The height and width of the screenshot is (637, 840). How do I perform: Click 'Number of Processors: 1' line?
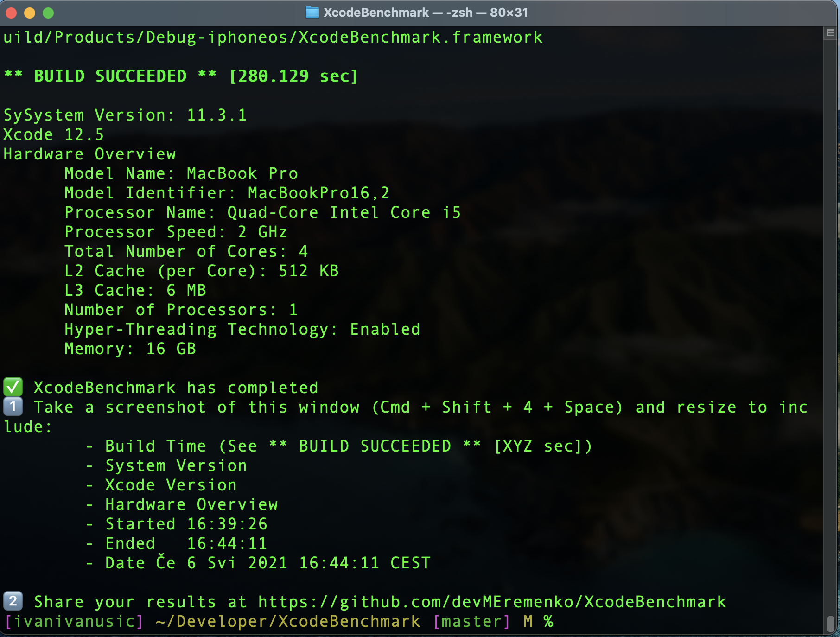click(x=181, y=310)
